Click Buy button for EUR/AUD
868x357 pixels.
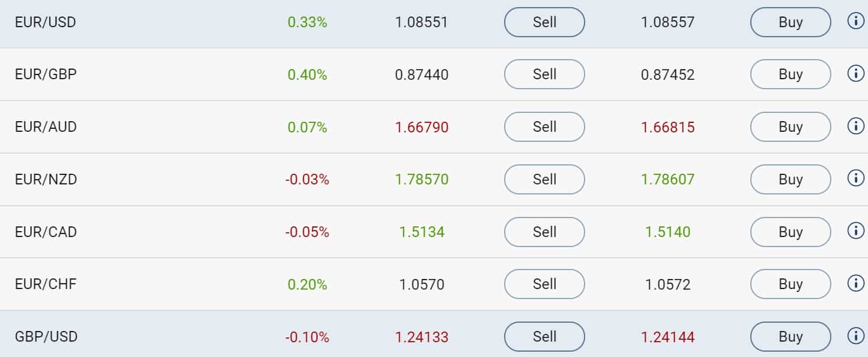(790, 126)
